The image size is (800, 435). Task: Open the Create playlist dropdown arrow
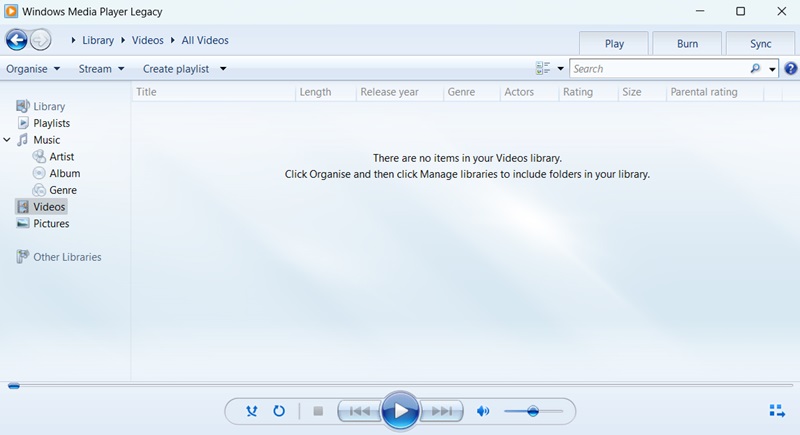click(223, 69)
